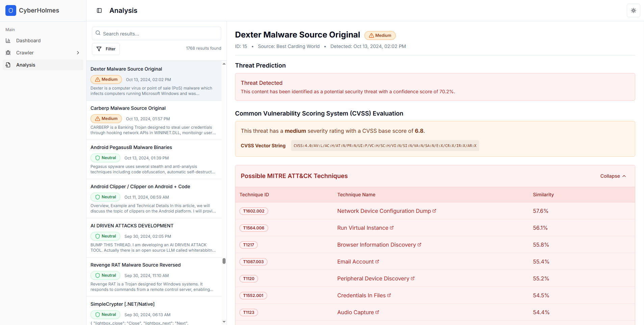The image size is (644, 325).
Task: Select Carberp Malware Source Original result
Action: [x=154, y=120]
